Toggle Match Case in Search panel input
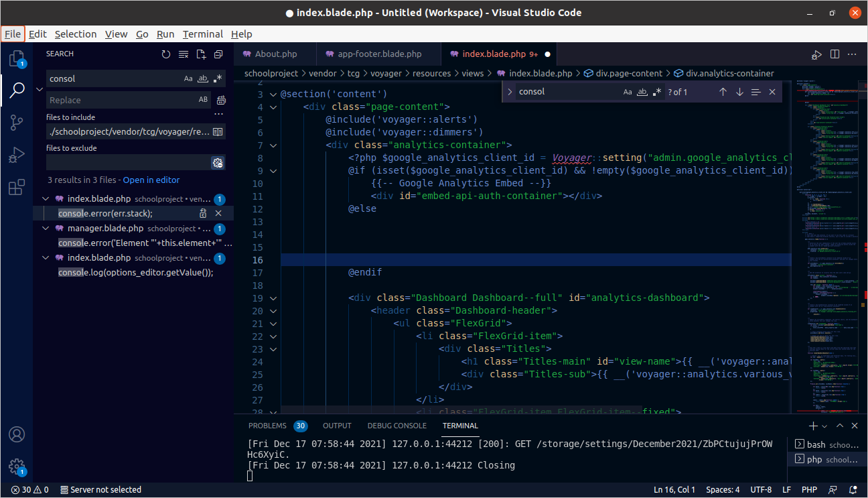The width and height of the screenshot is (868, 498). pos(188,78)
